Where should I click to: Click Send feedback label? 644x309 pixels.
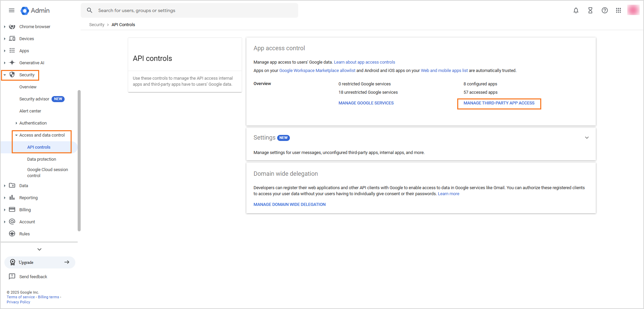pos(33,277)
